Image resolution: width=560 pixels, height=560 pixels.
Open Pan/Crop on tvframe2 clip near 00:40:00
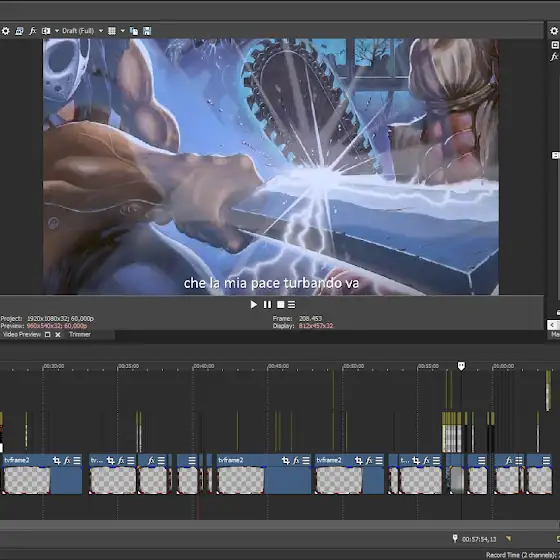[x=285, y=461]
